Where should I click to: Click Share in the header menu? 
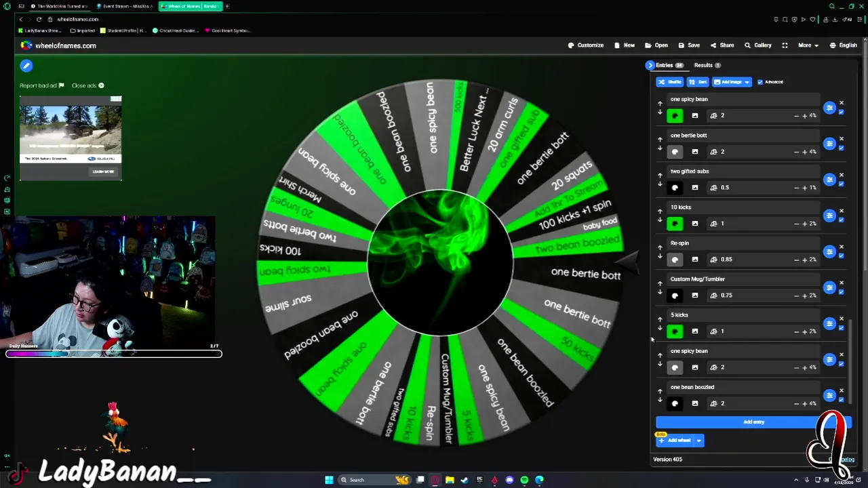tap(722, 45)
